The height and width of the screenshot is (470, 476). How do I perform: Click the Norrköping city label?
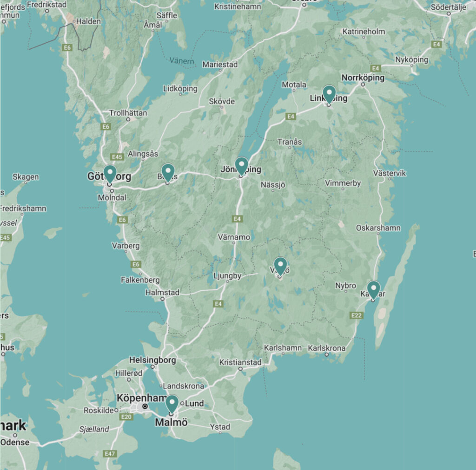pos(363,78)
